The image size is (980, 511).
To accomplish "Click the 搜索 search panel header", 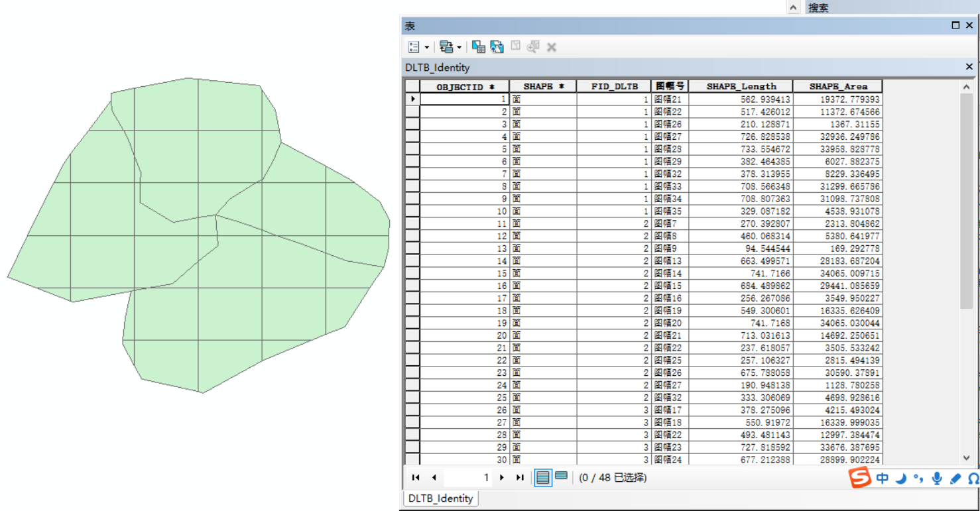I will coord(820,7).
